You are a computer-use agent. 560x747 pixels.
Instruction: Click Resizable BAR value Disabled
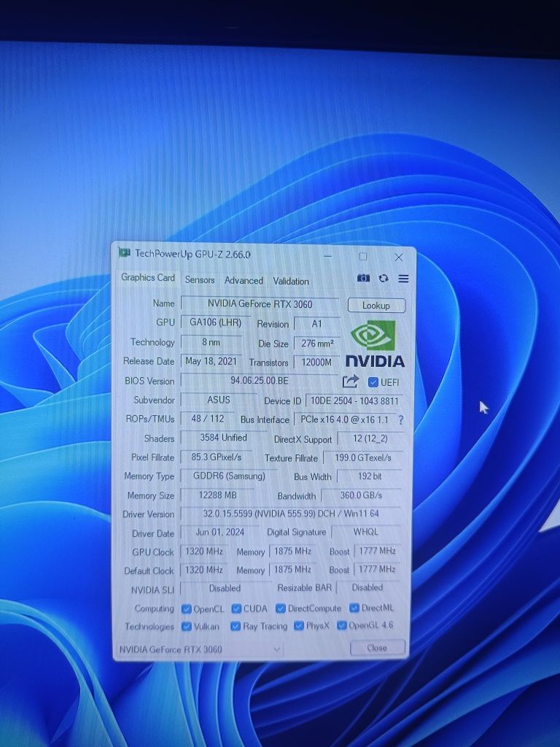[x=367, y=588]
